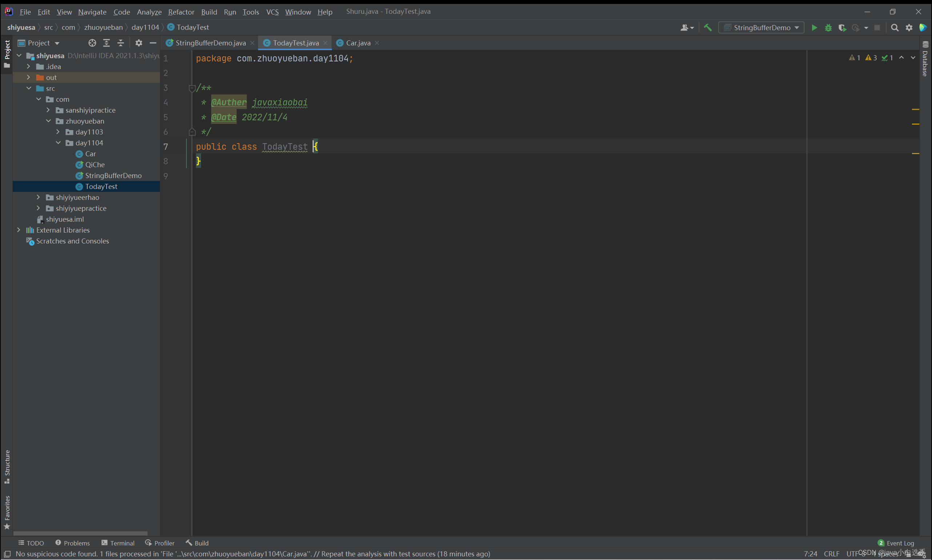
Task: Click the Debug bug icon
Action: coord(828,28)
